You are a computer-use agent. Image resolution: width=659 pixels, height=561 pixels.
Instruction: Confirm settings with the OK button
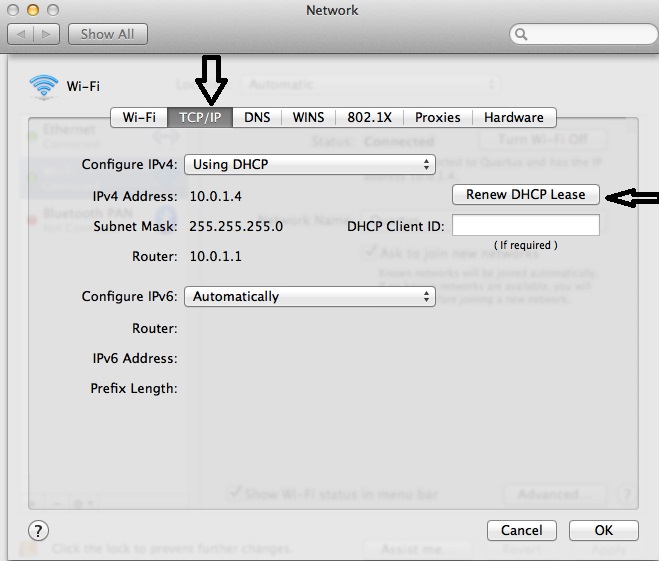coord(604,530)
